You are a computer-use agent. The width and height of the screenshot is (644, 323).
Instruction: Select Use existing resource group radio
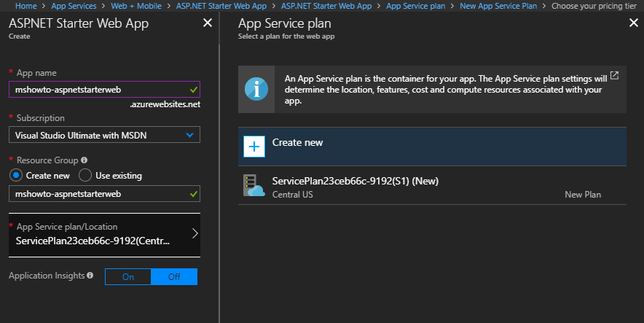(85, 176)
